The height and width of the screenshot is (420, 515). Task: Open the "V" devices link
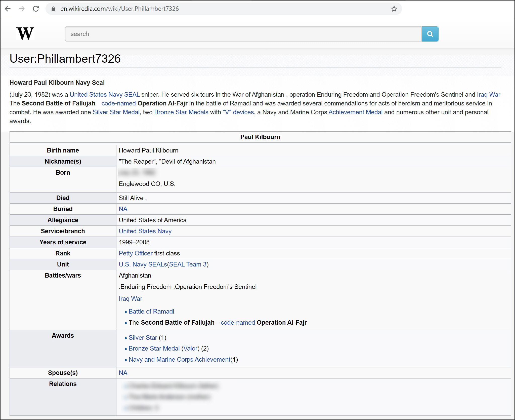pos(238,112)
